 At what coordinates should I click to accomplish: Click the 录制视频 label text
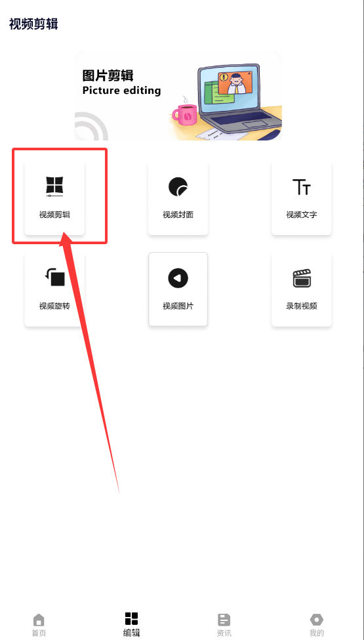coord(302,306)
